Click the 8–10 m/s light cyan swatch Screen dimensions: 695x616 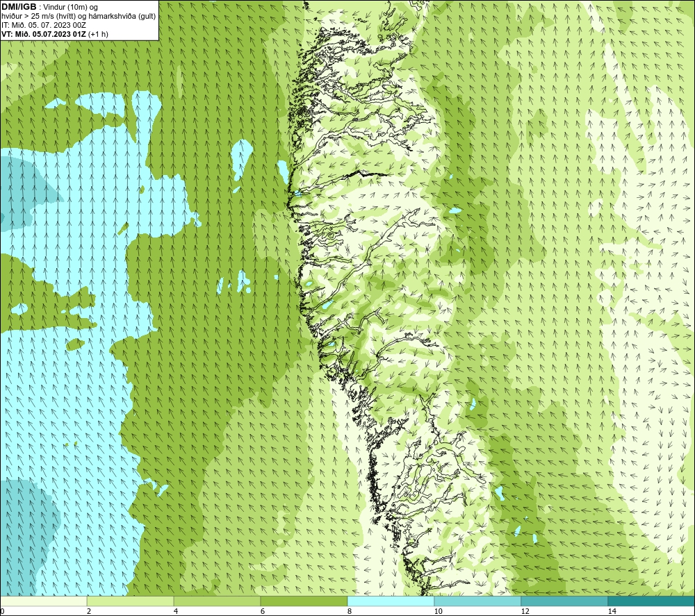pyautogui.click(x=391, y=601)
